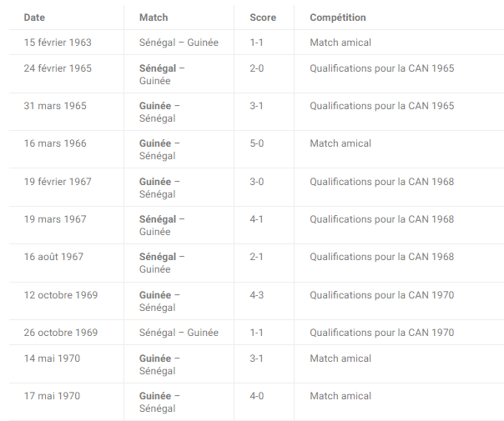Select the 31 mars 1965 date

tap(55, 106)
